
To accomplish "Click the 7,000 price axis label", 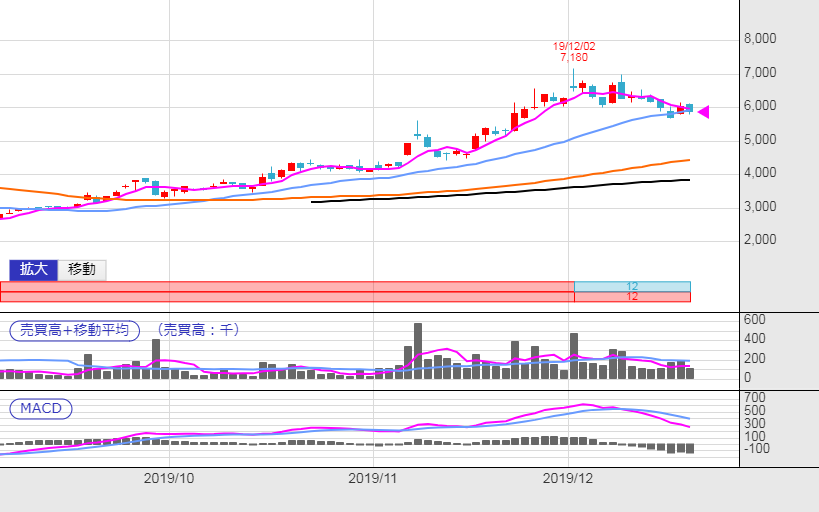I will (760, 73).
